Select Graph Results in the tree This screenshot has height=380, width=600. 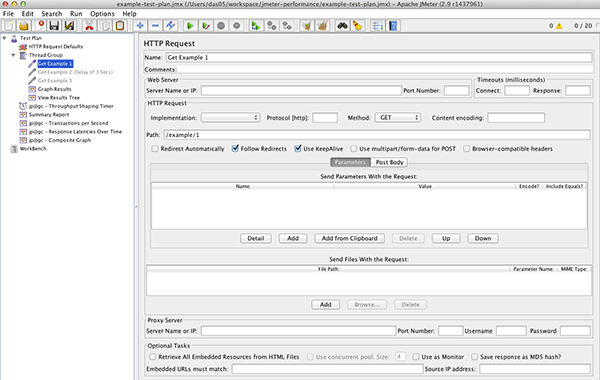(x=54, y=89)
